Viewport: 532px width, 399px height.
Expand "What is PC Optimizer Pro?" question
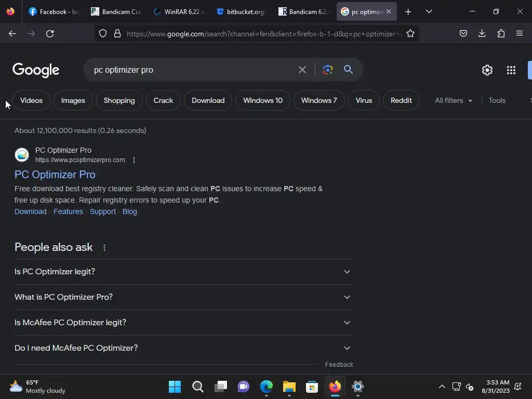coord(184,297)
